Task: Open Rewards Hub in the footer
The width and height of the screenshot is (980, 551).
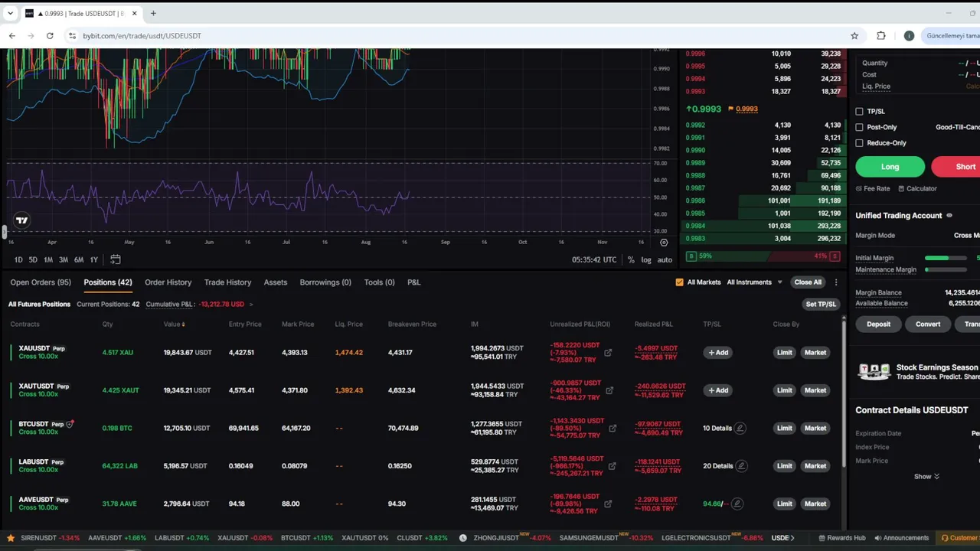Action: coord(841,538)
